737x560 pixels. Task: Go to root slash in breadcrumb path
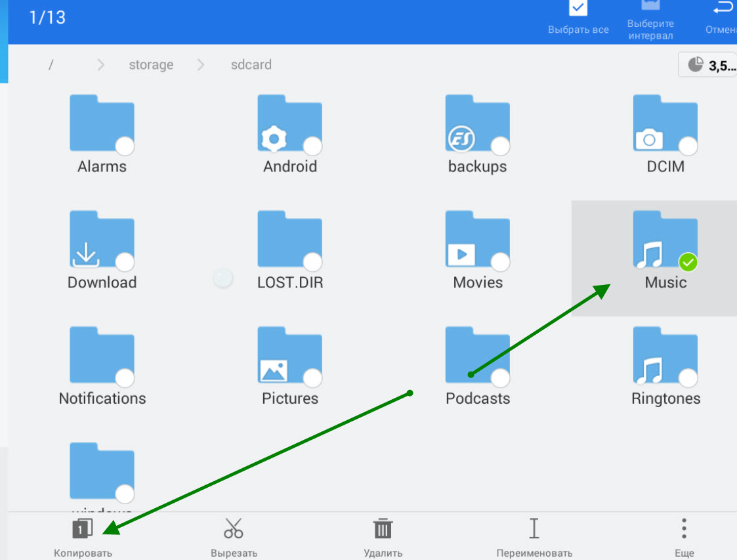51,65
